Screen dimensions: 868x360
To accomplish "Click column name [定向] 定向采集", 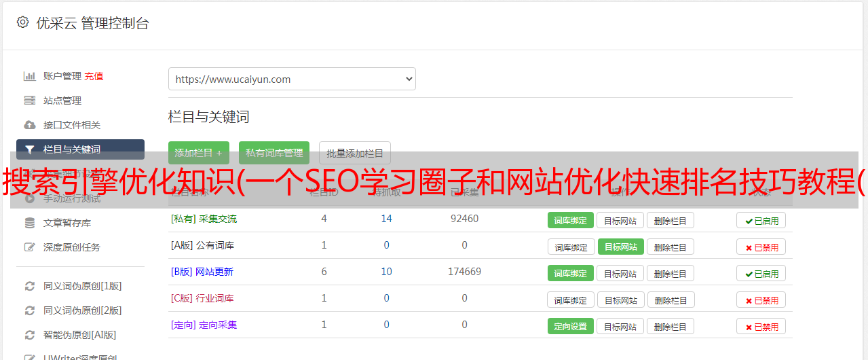I will point(204,325).
